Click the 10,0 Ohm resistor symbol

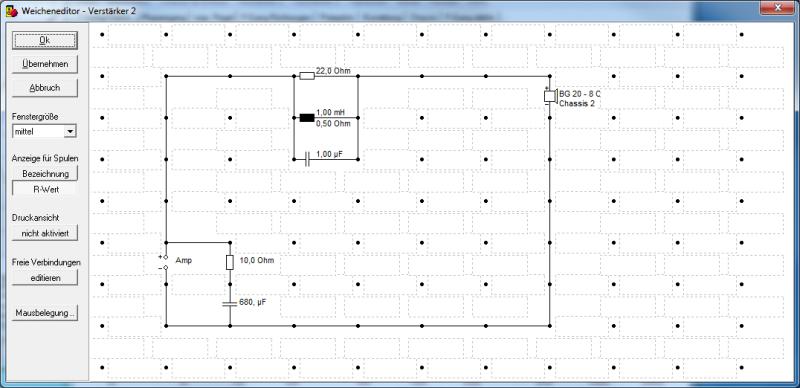pos(230,262)
